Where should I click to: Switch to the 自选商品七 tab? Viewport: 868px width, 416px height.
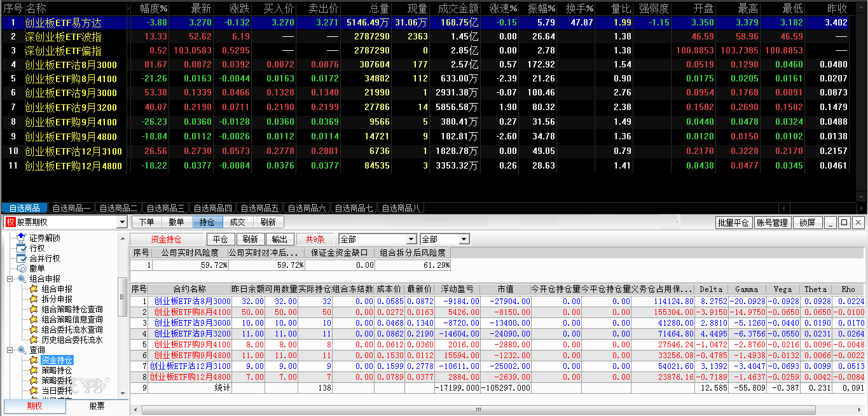[x=354, y=208]
